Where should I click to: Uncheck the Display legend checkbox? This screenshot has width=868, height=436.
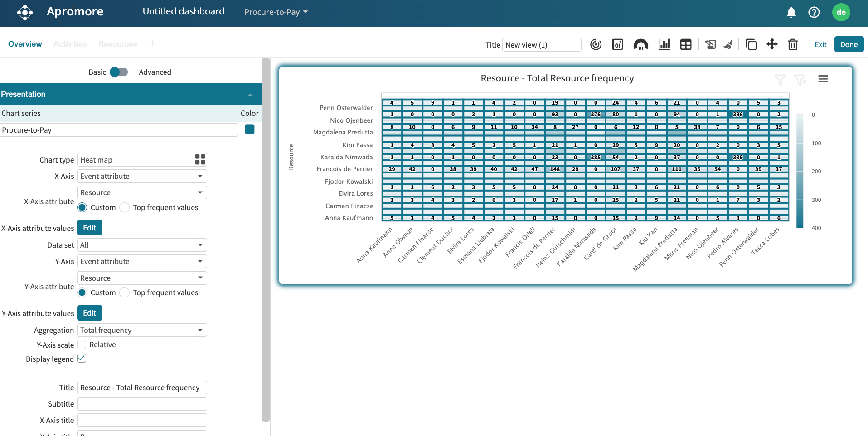click(x=82, y=359)
